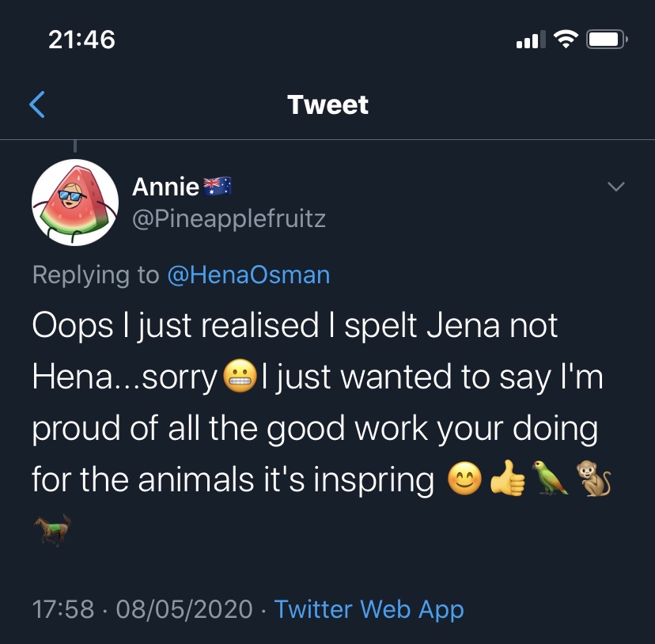Tap the Wi-Fi status bar icon
This screenshot has width=655, height=644.
click(566, 39)
